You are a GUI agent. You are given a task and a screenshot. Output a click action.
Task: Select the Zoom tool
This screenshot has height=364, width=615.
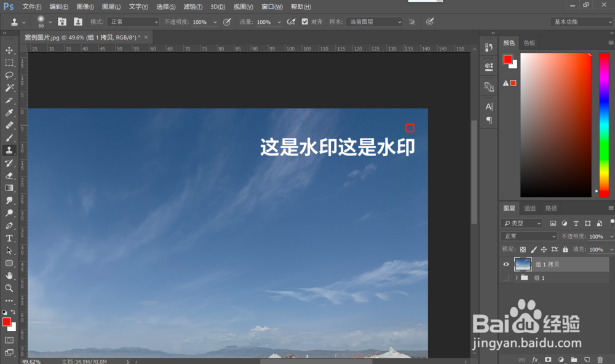(x=9, y=288)
